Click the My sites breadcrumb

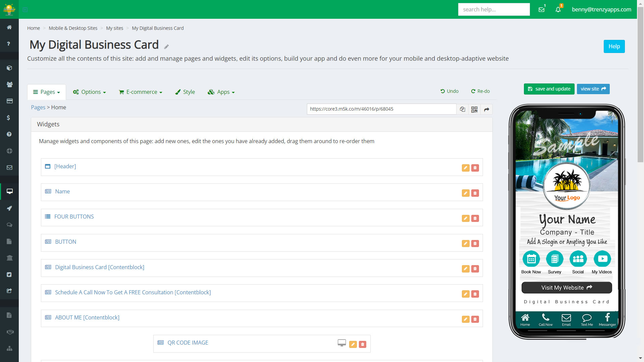[x=115, y=28]
